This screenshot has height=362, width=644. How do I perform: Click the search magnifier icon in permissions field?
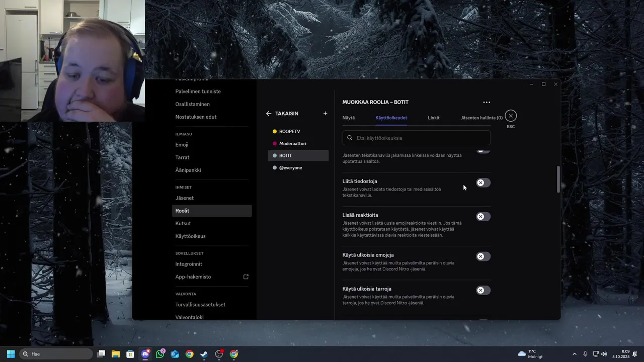[350, 138]
